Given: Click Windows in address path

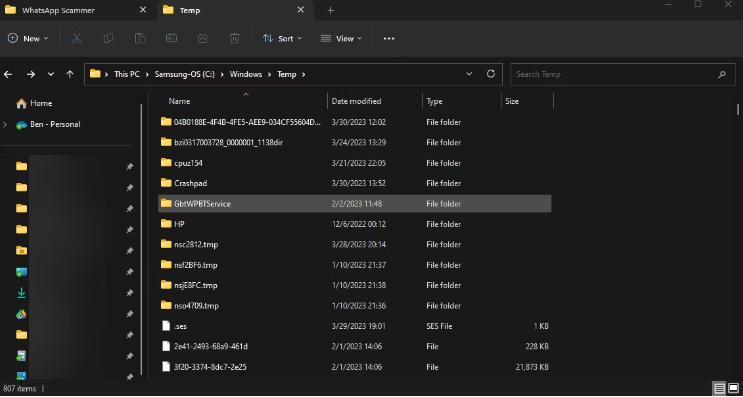Looking at the screenshot, I should point(246,74).
